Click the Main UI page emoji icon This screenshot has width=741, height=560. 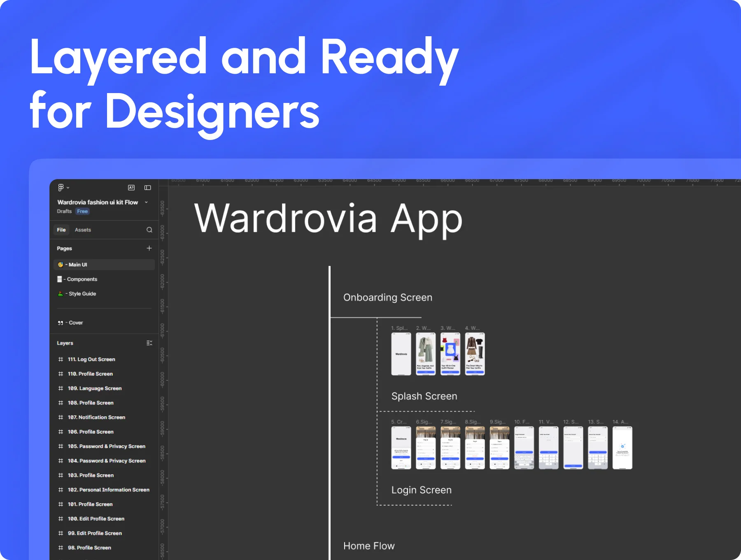coord(60,265)
